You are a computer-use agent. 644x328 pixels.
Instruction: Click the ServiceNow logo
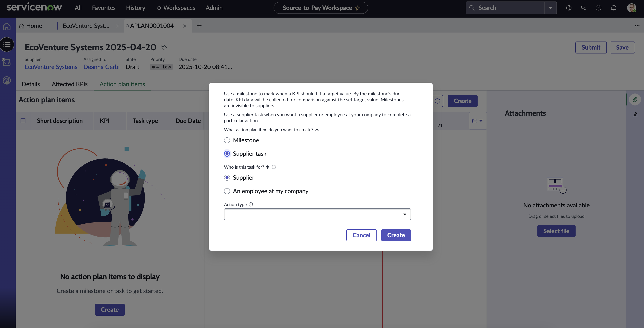click(x=34, y=7)
